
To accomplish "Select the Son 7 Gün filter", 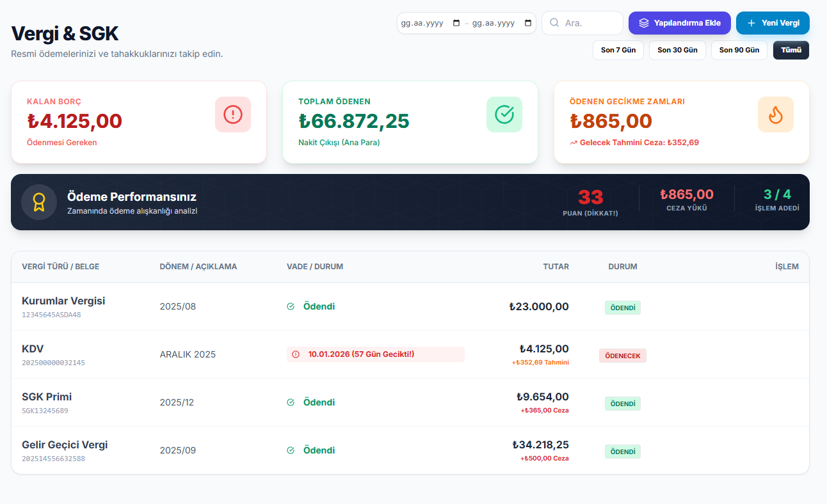I will [618, 50].
